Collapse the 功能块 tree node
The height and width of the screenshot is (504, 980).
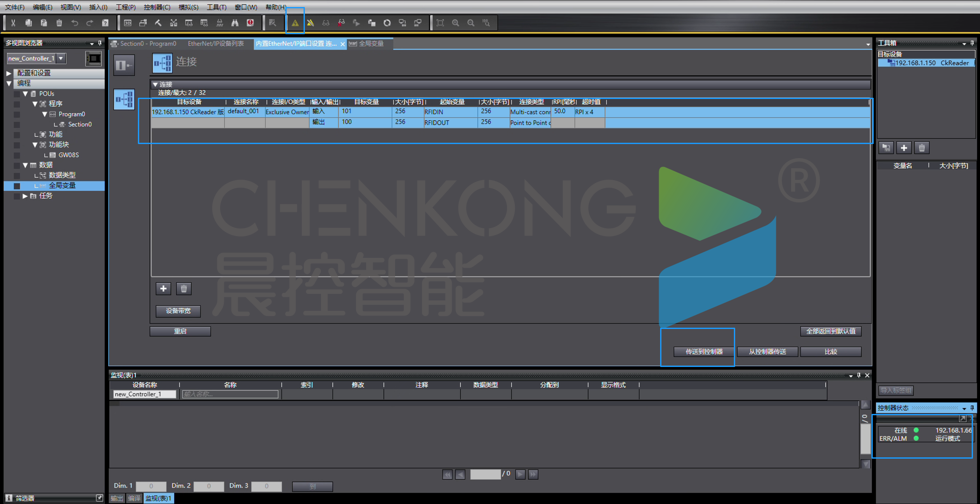click(x=34, y=145)
